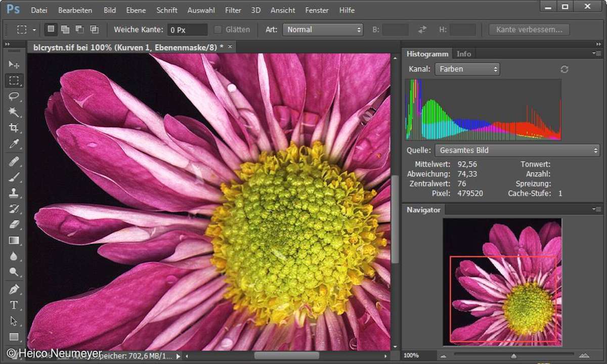
Task: Pick the Lasso tool
Action: pyautogui.click(x=14, y=96)
